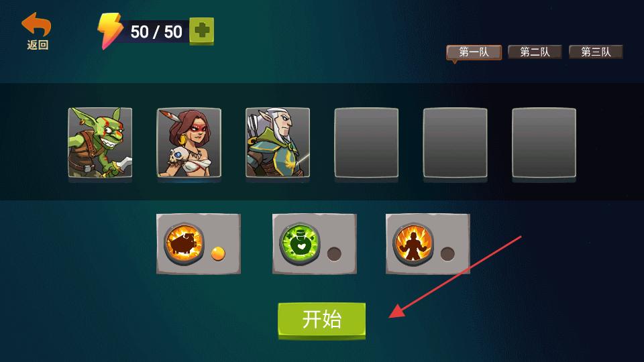The image size is (644, 362).
Task: Switch to the 第二队 team tab
Action: tap(535, 52)
